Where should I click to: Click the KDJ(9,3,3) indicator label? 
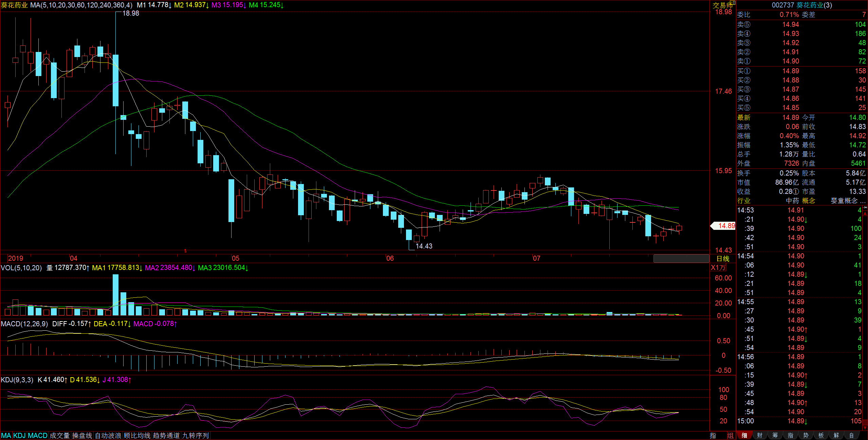[17, 380]
